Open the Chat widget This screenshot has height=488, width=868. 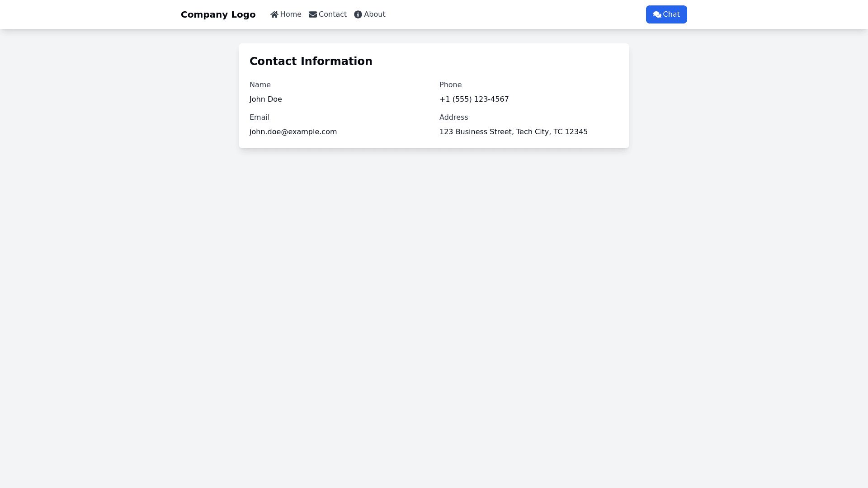[666, 14]
